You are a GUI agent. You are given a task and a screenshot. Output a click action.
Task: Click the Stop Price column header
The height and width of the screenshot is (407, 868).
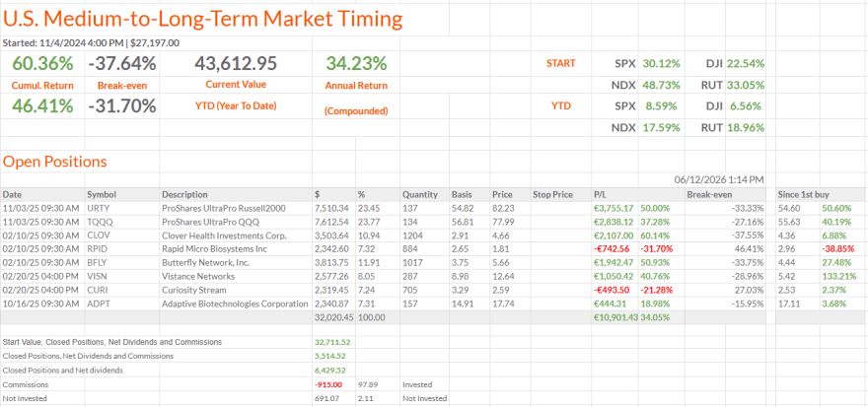click(551, 195)
